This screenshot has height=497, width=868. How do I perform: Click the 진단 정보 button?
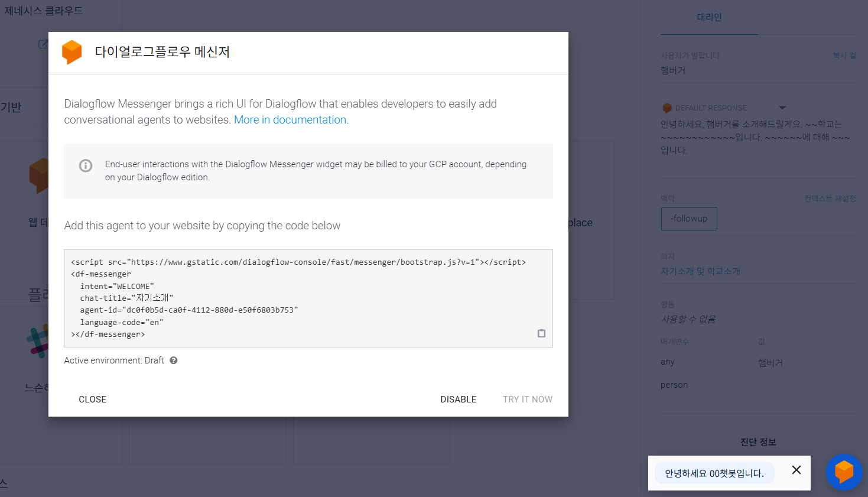(758, 442)
